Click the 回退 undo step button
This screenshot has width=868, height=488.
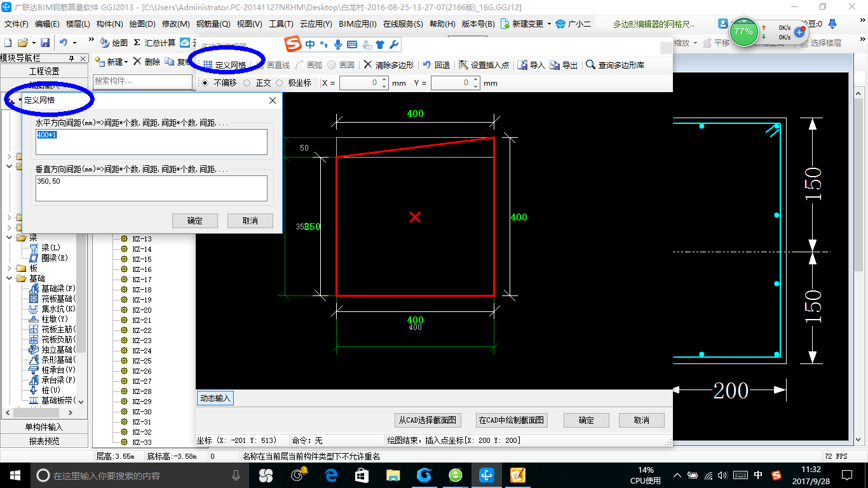(436, 65)
